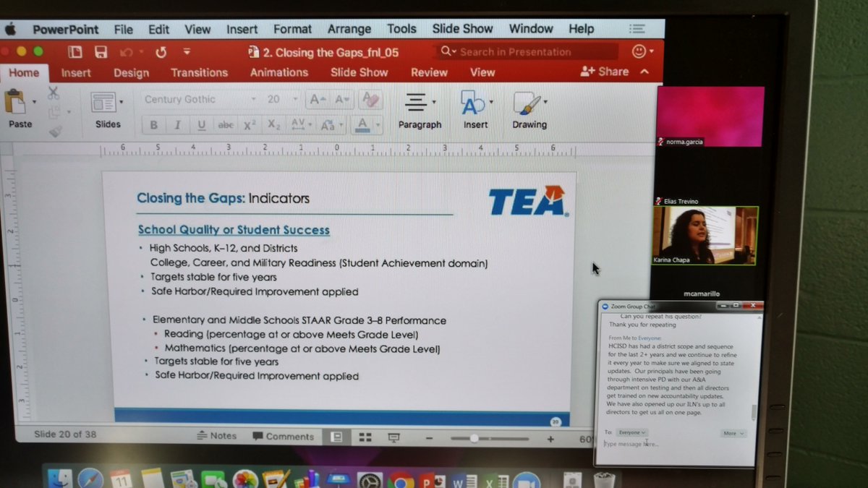Open the smiley feedback icon
Screen dimensions: 868x488
pyautogui.click(x=639, y=51)
